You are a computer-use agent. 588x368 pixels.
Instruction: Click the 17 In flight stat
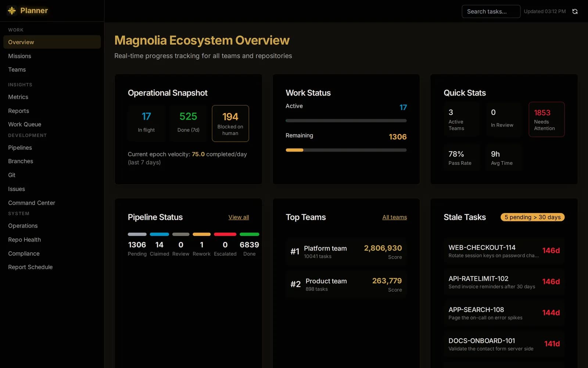146,123
